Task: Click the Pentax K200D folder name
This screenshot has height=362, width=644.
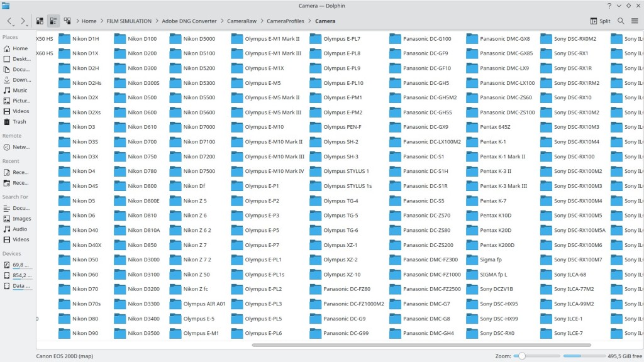Action: pyautogui.click(x=497, y=245)
